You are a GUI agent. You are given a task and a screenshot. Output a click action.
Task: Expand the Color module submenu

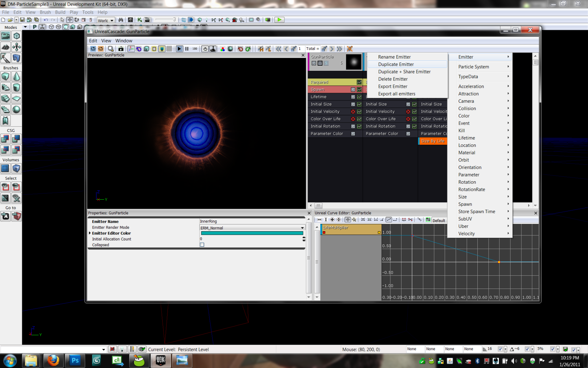(x=480, y=116)
